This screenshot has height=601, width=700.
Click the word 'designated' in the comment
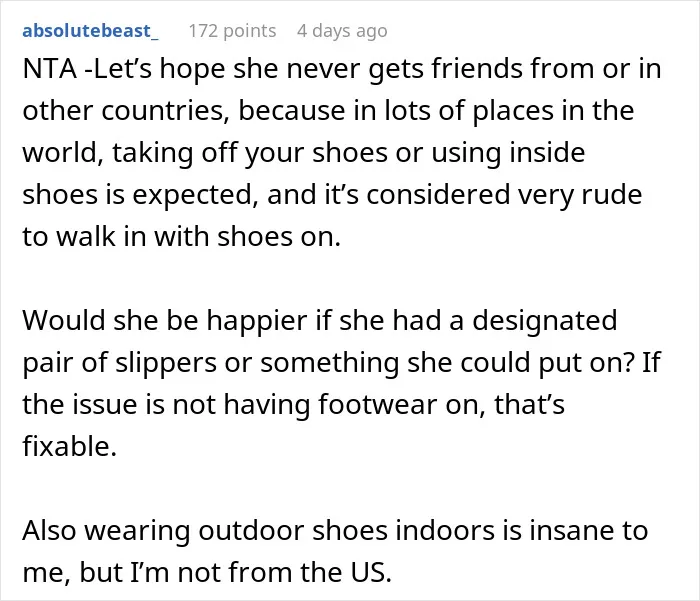click(544, 321)
